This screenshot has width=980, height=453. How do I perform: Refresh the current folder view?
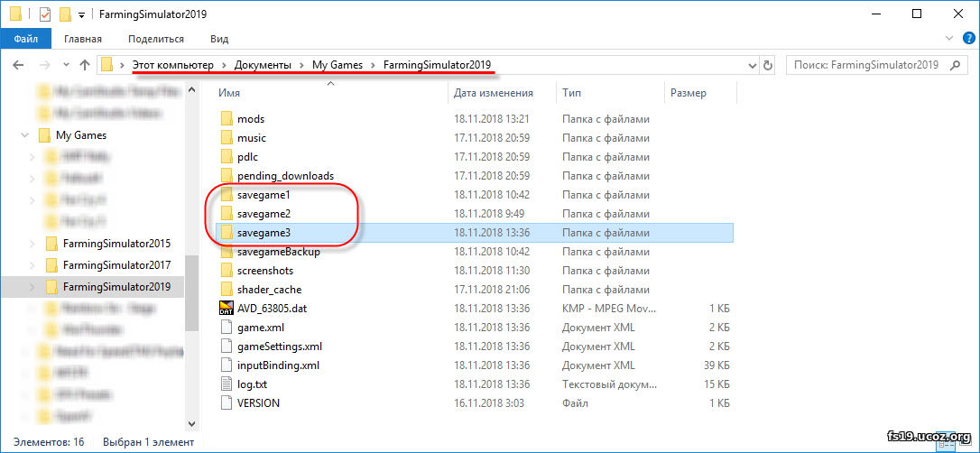[x=768, y=64]
